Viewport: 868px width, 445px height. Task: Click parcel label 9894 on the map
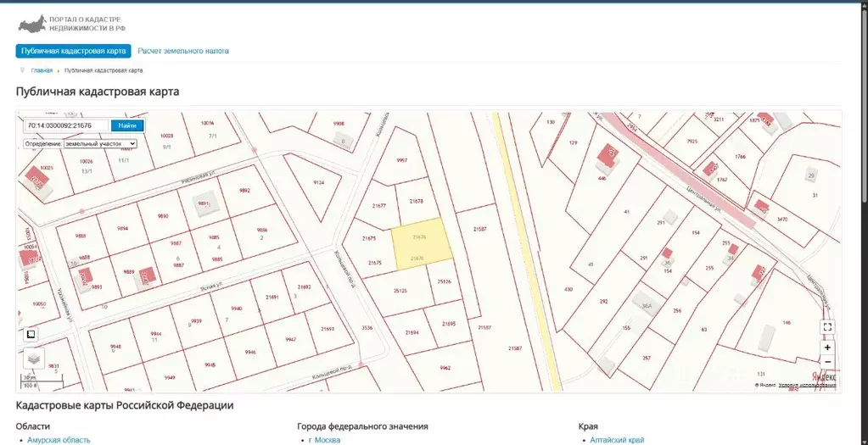tap(122, 228)
